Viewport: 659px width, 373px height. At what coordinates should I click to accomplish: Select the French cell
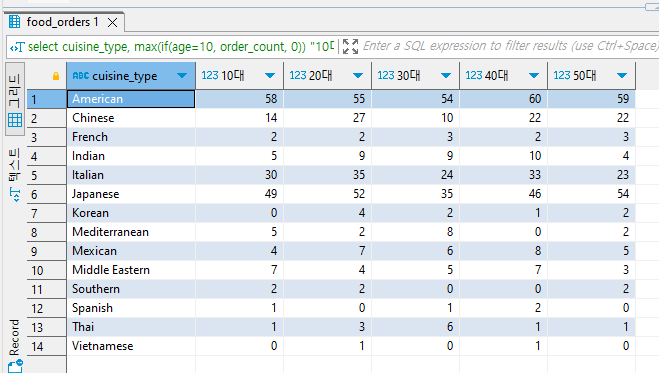point(131,137)
